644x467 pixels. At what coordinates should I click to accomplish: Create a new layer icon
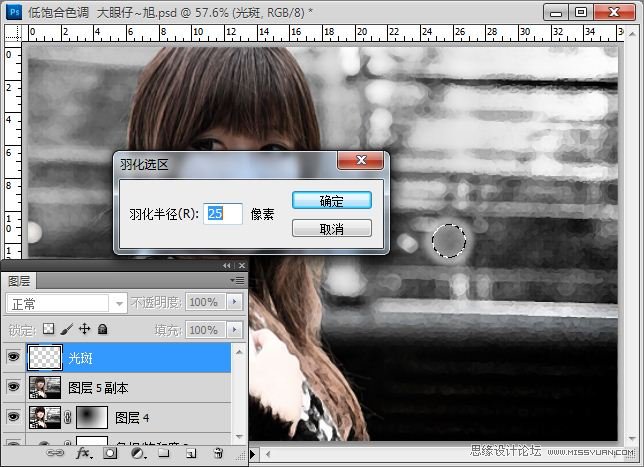[191, 453]
